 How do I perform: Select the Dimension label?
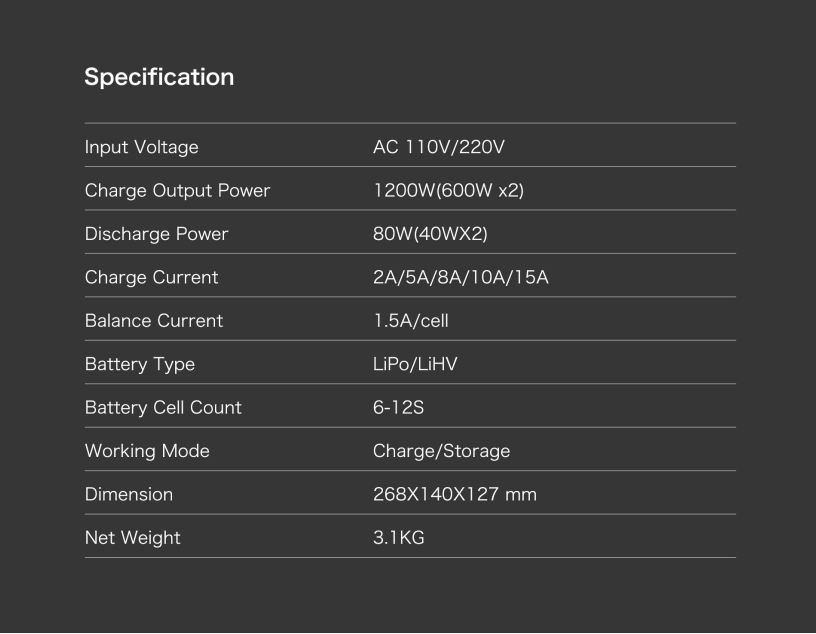pos(129,494)
